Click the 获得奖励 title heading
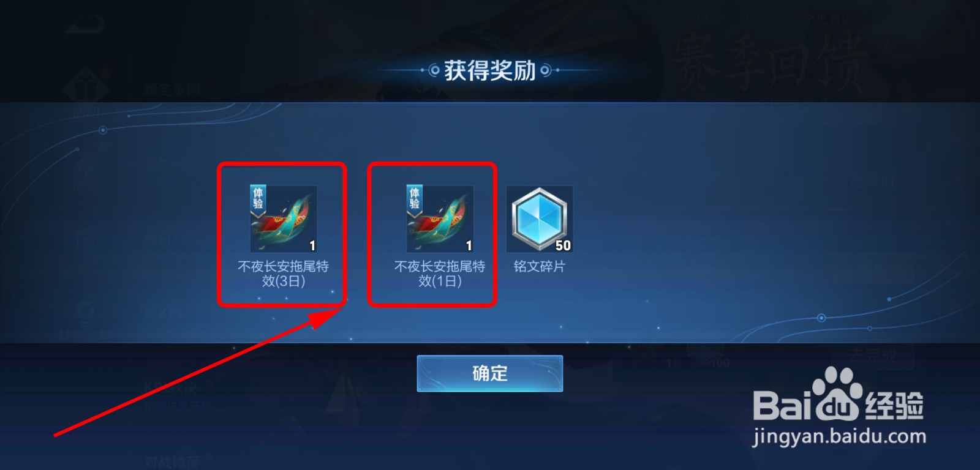Viewport: 980px width, 470px height. click(x=490, y=70)
